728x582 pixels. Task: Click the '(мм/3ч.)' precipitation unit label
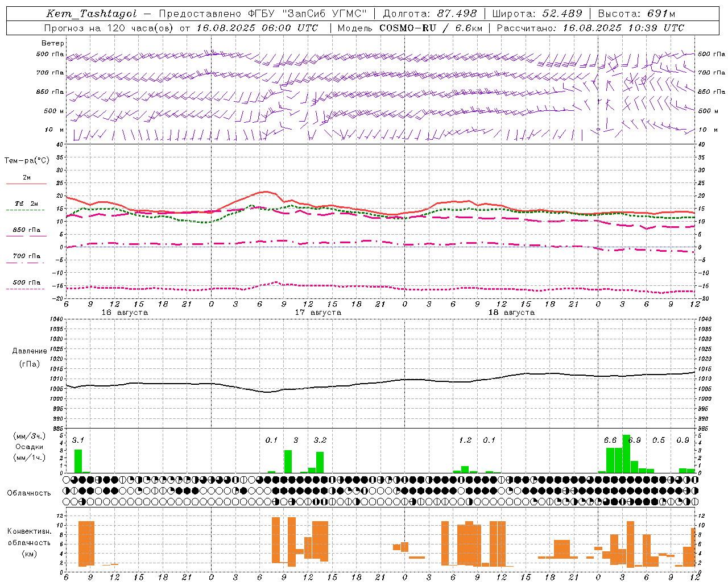[30, 436]
